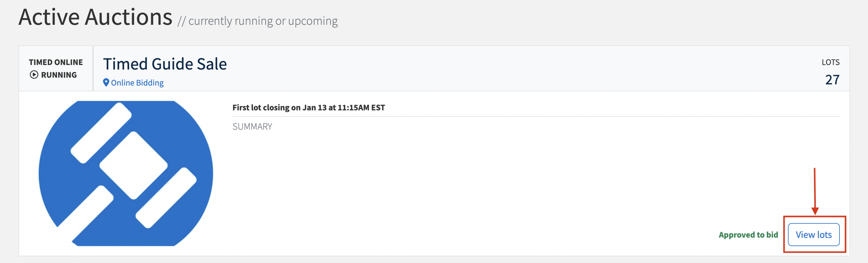Click the top-left white bar of the gavel logo
The height and width of the screenshot is (263, 868).
tap(101, 133)
